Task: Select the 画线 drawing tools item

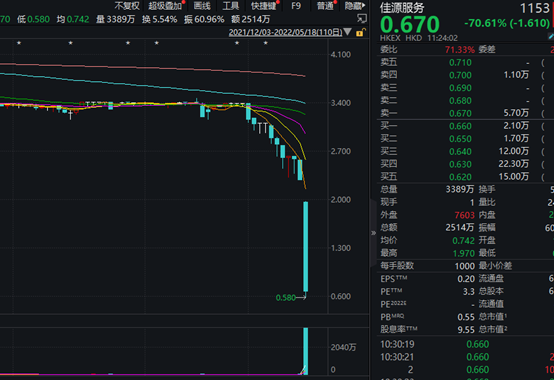Action: (x=202, y=6)
